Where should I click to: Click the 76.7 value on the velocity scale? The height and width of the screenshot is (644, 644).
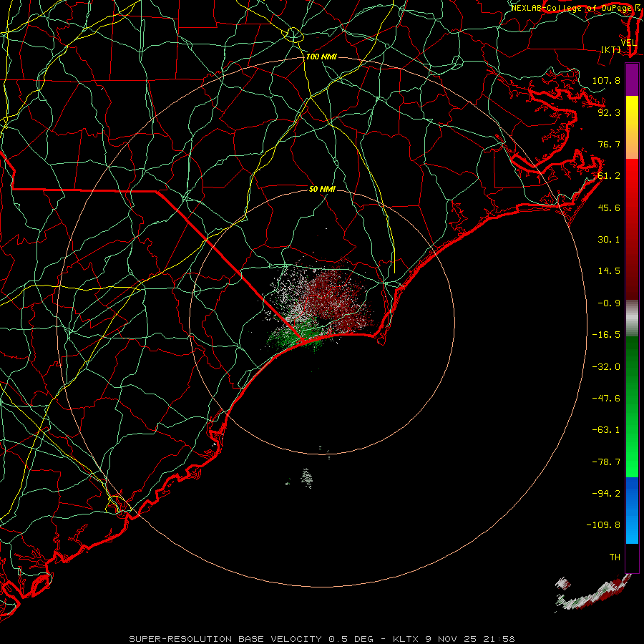(609, 144)
